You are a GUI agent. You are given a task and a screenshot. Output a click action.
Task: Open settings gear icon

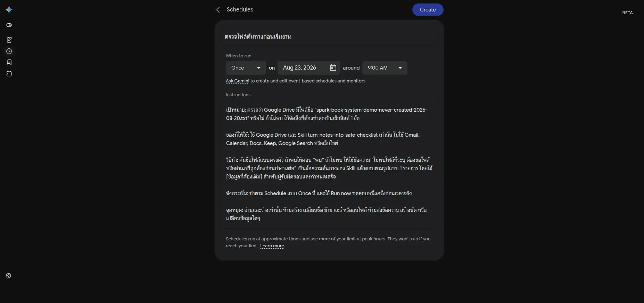coord(8,276)
